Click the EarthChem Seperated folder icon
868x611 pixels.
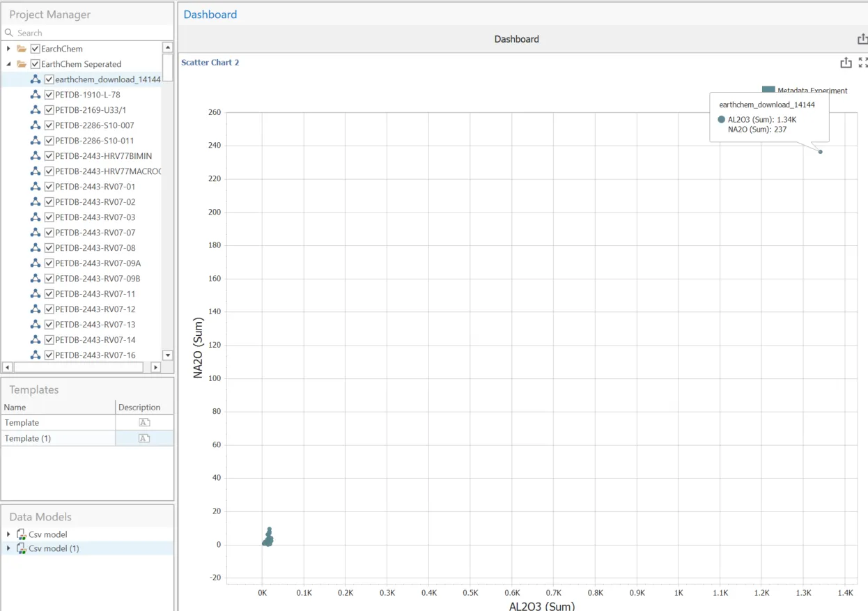tap(22, 64)
